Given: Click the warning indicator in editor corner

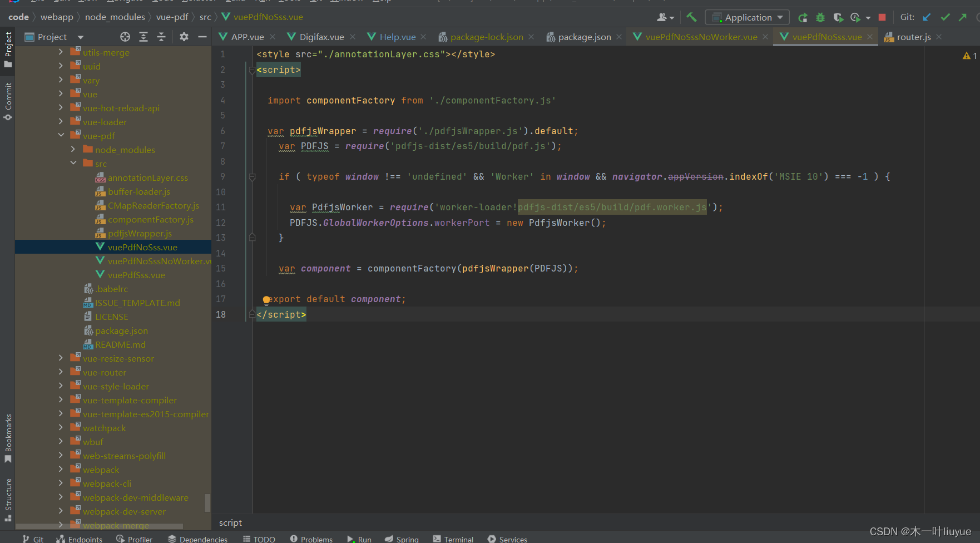Looking at the screenshot, I should click(x=970, y=56).
